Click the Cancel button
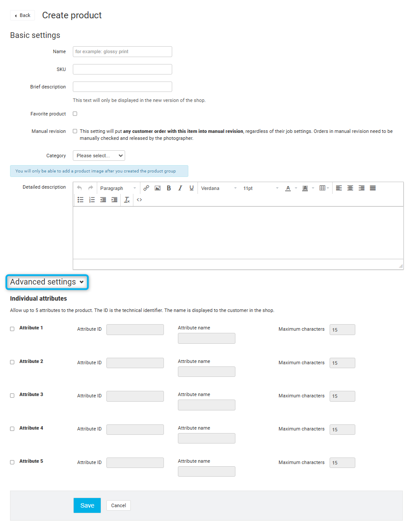 [x=119, y=505]
